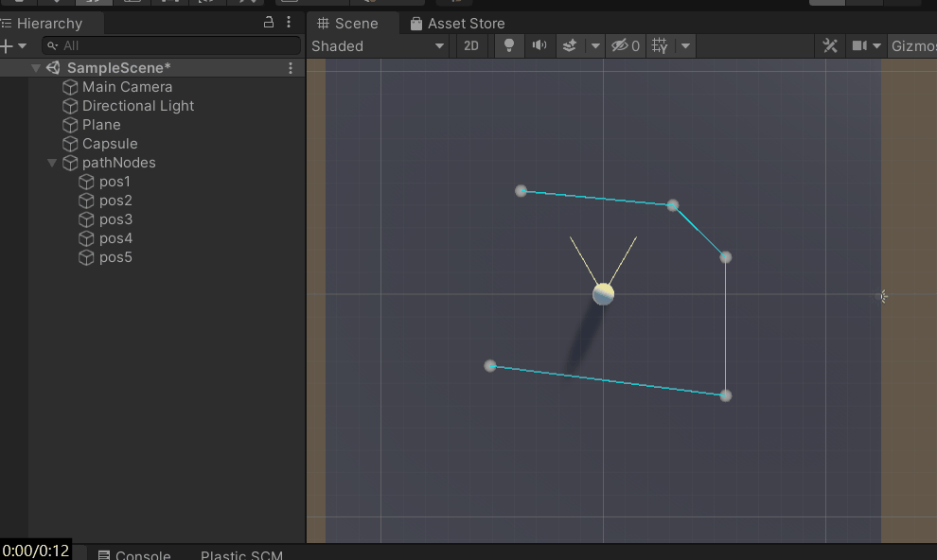Open component editor tools wrench icon
This screenshot has width=937, height=560.
(830, 46)
